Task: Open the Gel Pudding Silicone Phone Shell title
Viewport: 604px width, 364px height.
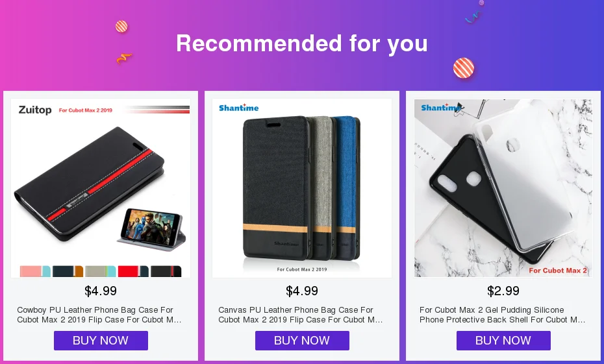Action: tap(502, 315)
